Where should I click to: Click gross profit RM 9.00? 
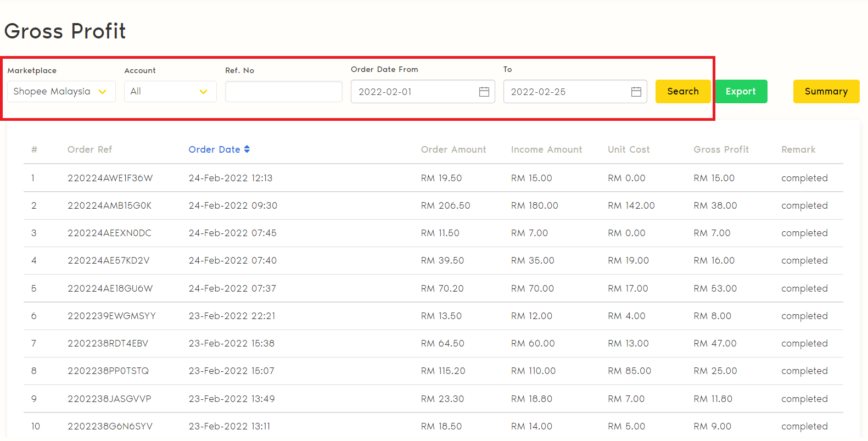point(713,426)
